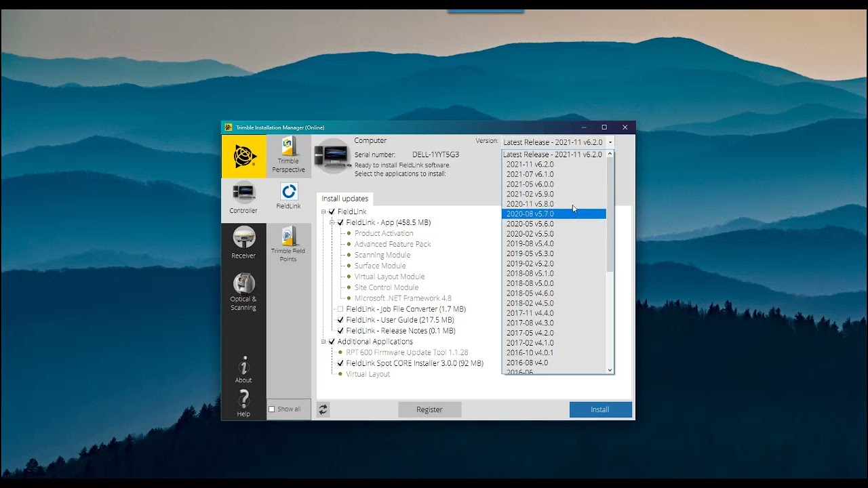Collapse Additional Applications tree node
Screen dimensions: 868x488
coord(323,342)
